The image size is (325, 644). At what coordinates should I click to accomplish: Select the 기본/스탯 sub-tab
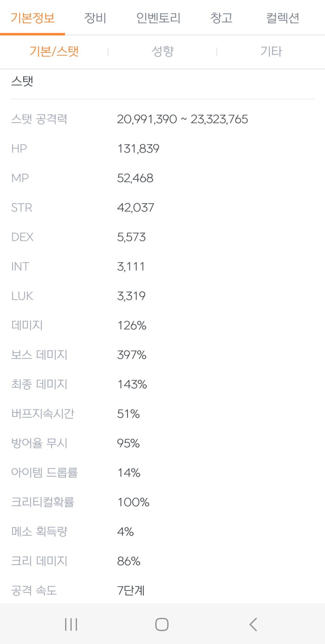54,51
